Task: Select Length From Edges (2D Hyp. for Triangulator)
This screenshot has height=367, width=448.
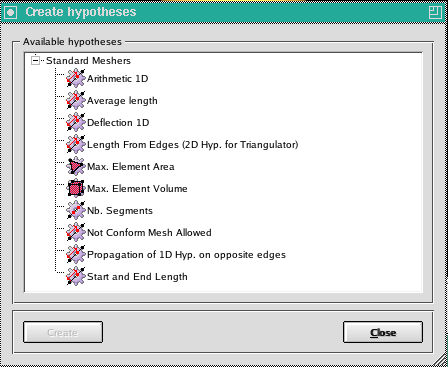Action: point(193,145)
